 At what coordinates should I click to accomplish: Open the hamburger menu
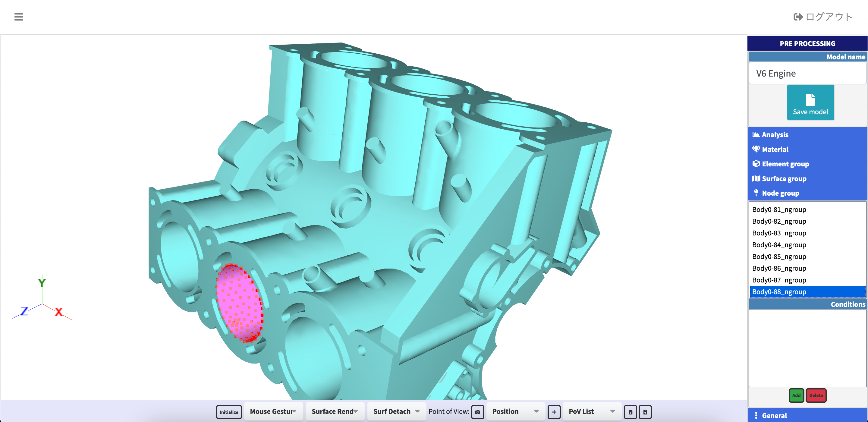point(18,17)
